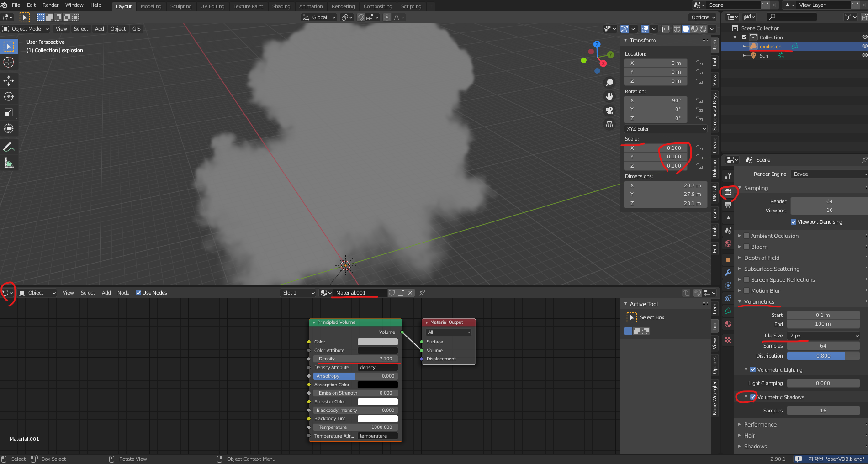Uncheck Volumetric Shadows checkbox
The height and width of the screenshot is (464, 868).
click(753, 397)
